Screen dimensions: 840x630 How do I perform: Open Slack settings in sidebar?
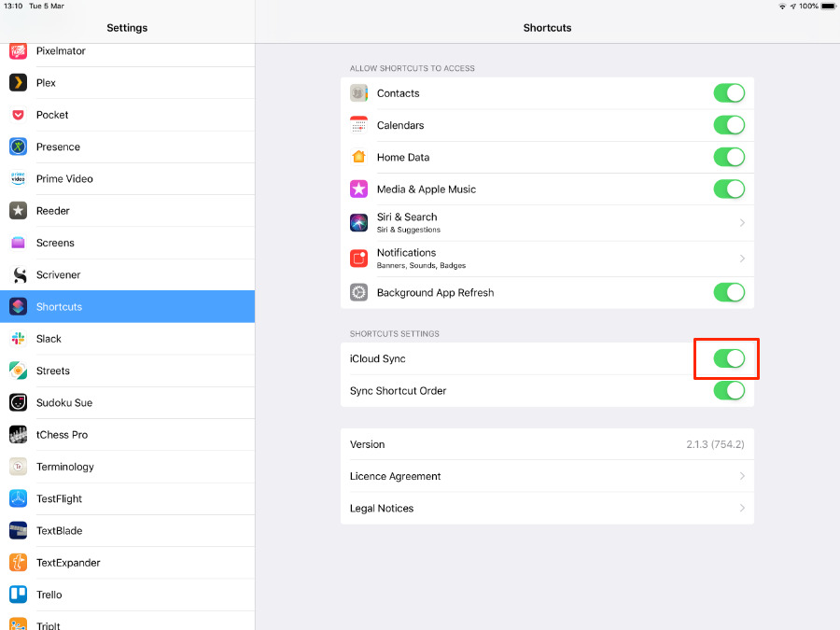(x=128, y=339)
